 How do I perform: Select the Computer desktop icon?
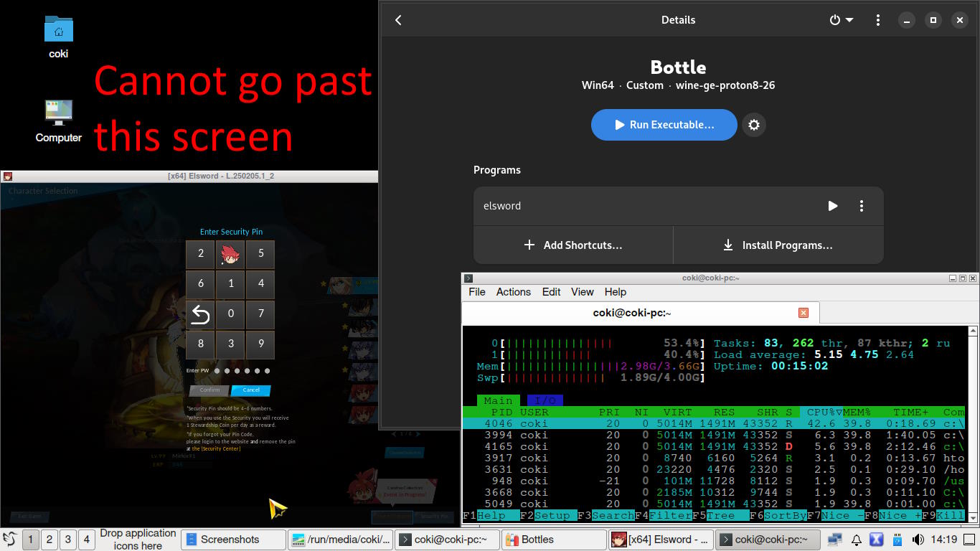(x=58, y=121)
